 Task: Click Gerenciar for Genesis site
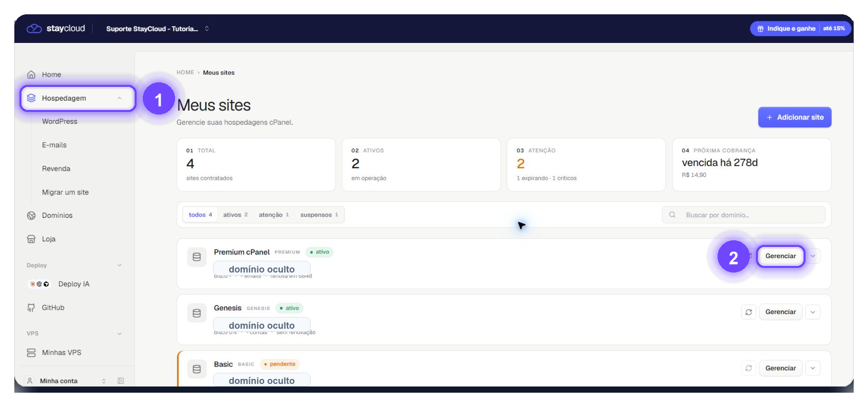pyautogui.click(x=780, y=312)
